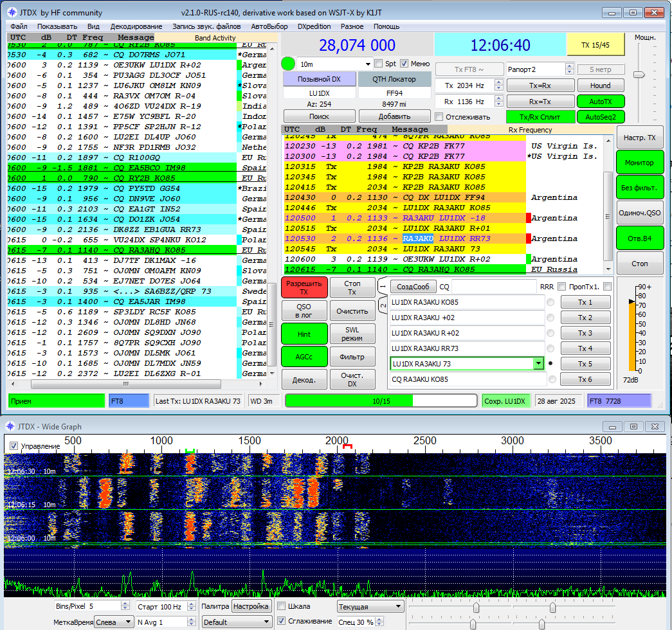Adjust Спец 30 % stepper

coord(379,622)
